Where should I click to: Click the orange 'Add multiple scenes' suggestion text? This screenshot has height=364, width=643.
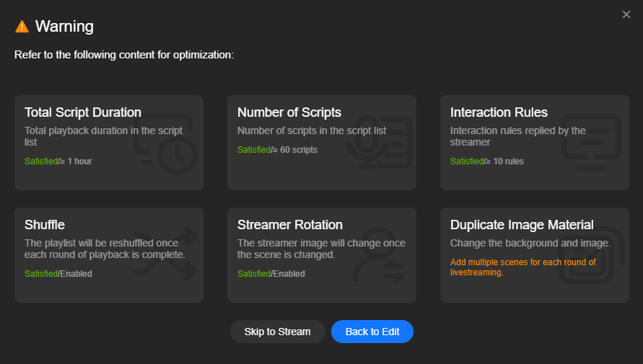coord(523,267)
